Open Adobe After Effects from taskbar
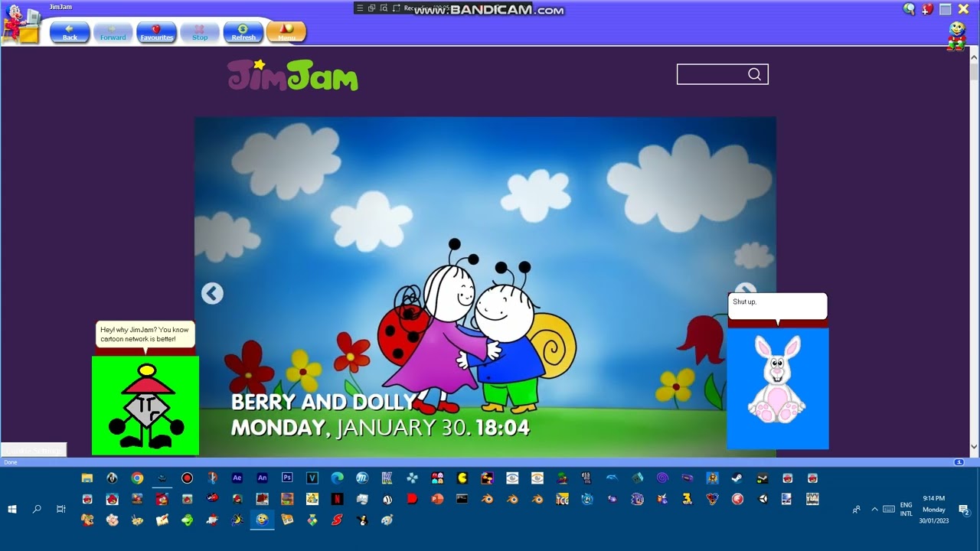Image resolution: width=980 pixels, height=551 pixels. (237, 478)
